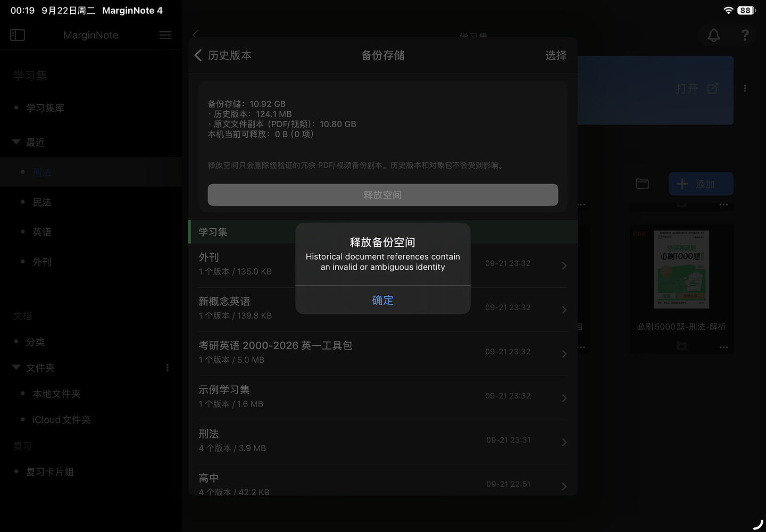This screenshot has height=532, width=766.
Task: Click the back arrow behind the panel
Action: pyautogui.click(x=195, y=34)
